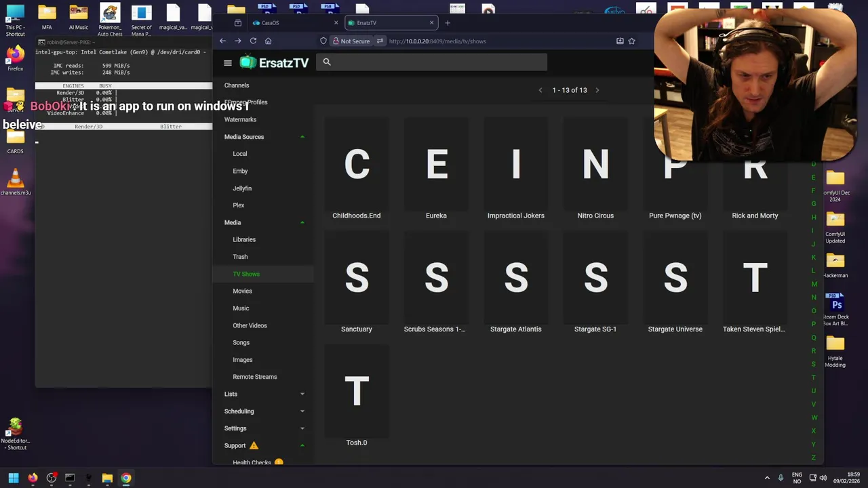Click the Not Secure site indicator
Screen dimensions: 868x488
point(351,41)
